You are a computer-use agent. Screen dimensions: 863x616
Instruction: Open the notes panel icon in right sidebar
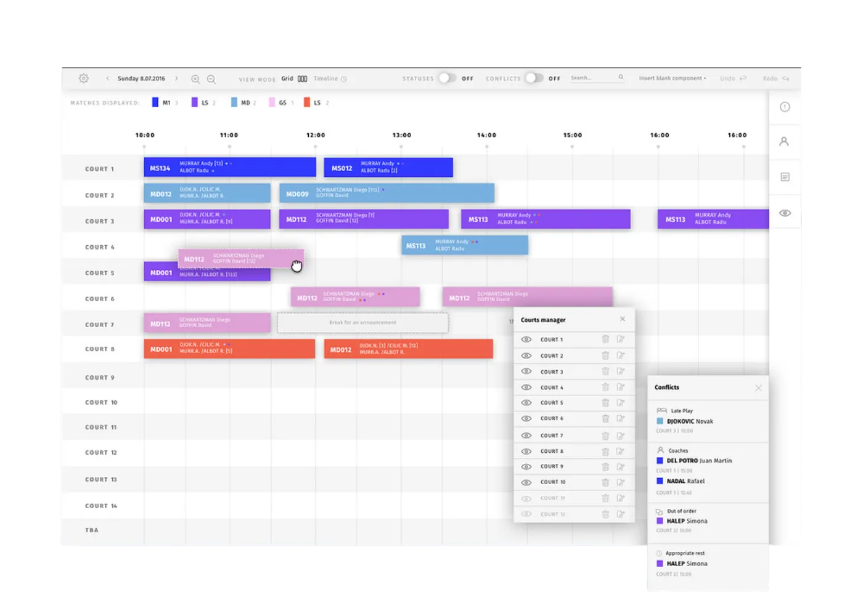pos(785,177)
